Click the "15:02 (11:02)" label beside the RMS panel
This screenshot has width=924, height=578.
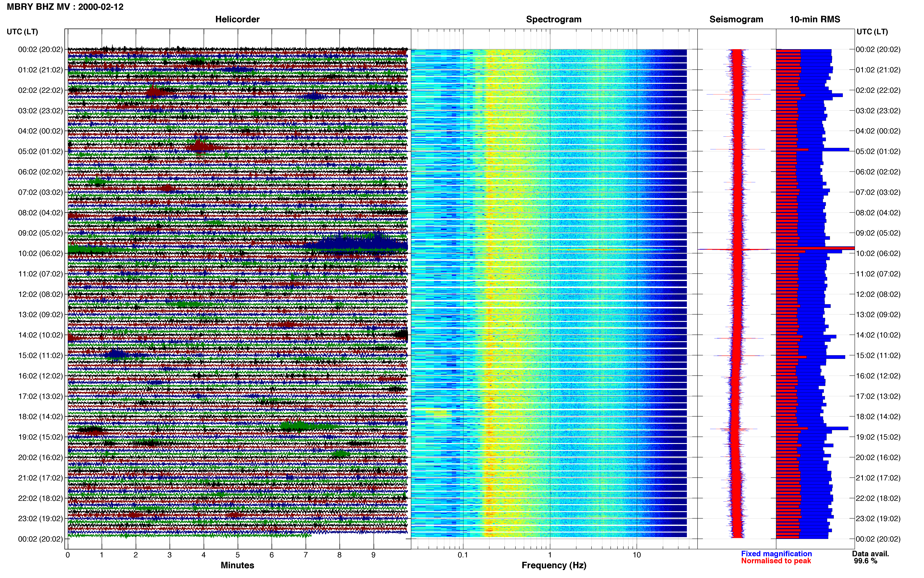click(x=878, y=356)
